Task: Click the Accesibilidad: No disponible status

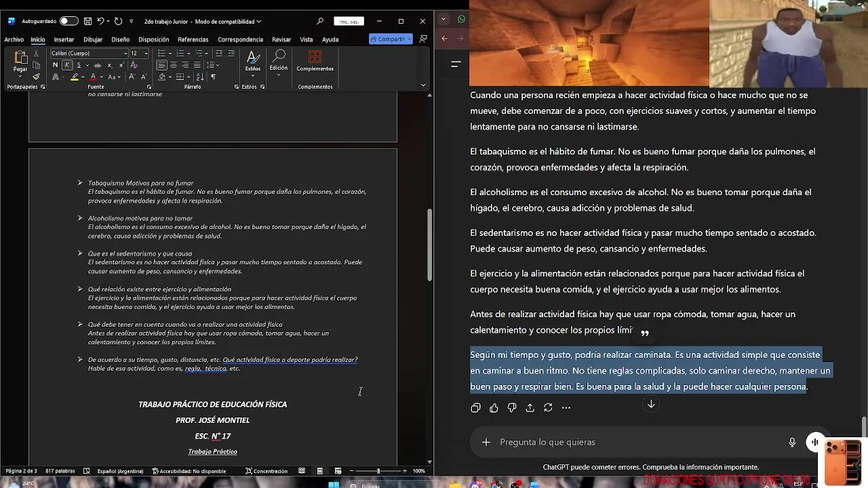Action: pyautogui.click(x=189, y=471)
